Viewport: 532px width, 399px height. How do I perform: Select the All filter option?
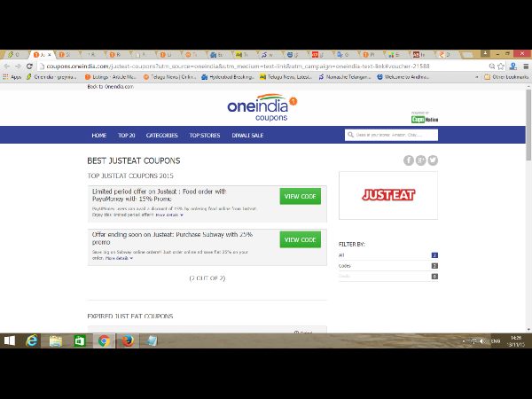(x=342, y=254)
